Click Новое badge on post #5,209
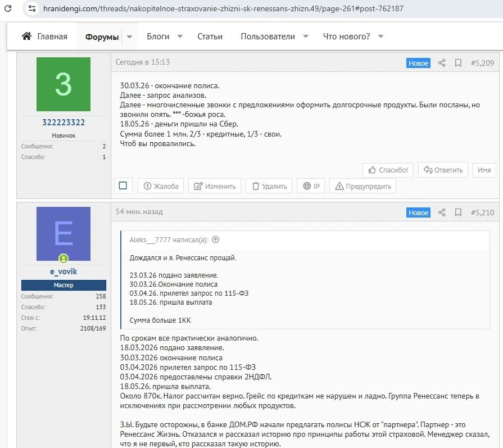Screen dimensions: 503x448 coord(418,63)
